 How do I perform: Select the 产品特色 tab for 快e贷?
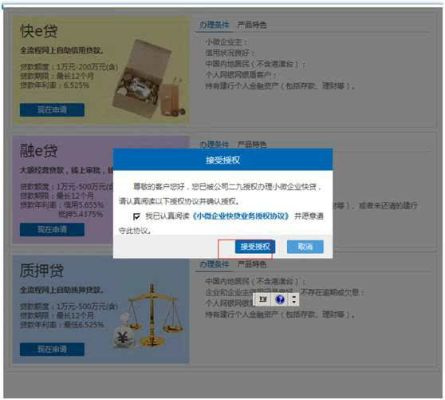point(252,25)
